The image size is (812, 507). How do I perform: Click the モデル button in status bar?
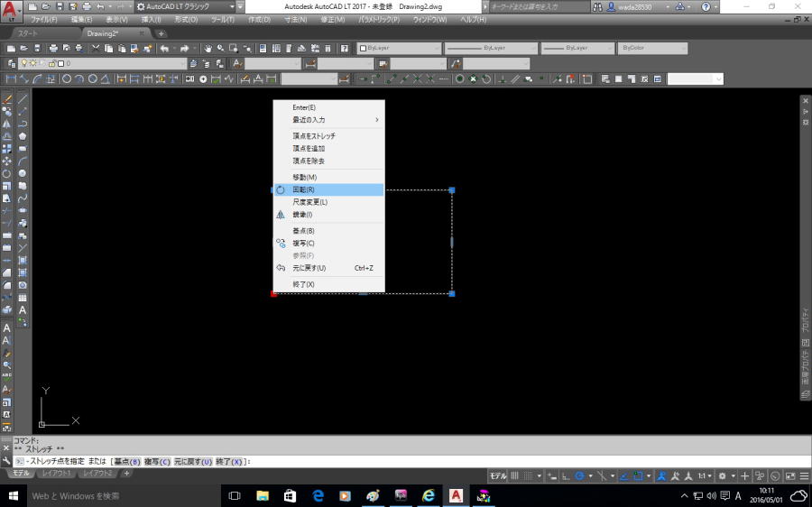tap(498, 476)
